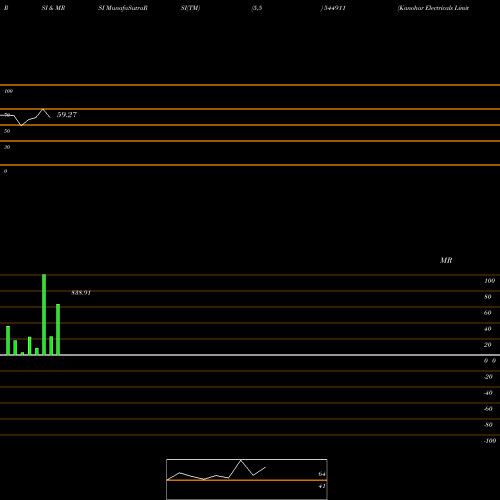Click the '(5,5' parameter text in header
Viewport: 500px width, 500px height.
(x=257, y=8)
